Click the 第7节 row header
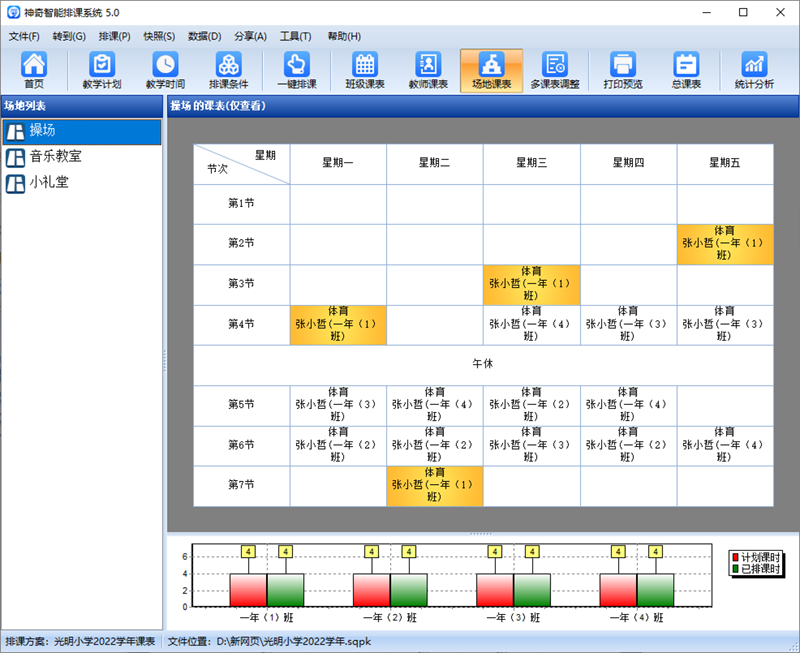 pyautogui.click(x=241, y=485)
